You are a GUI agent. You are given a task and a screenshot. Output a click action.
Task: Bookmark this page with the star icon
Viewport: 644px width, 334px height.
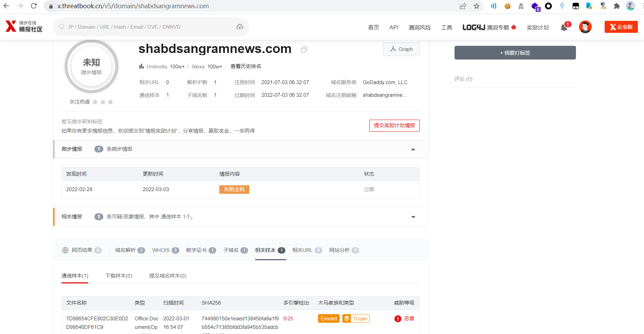point(476,6)
